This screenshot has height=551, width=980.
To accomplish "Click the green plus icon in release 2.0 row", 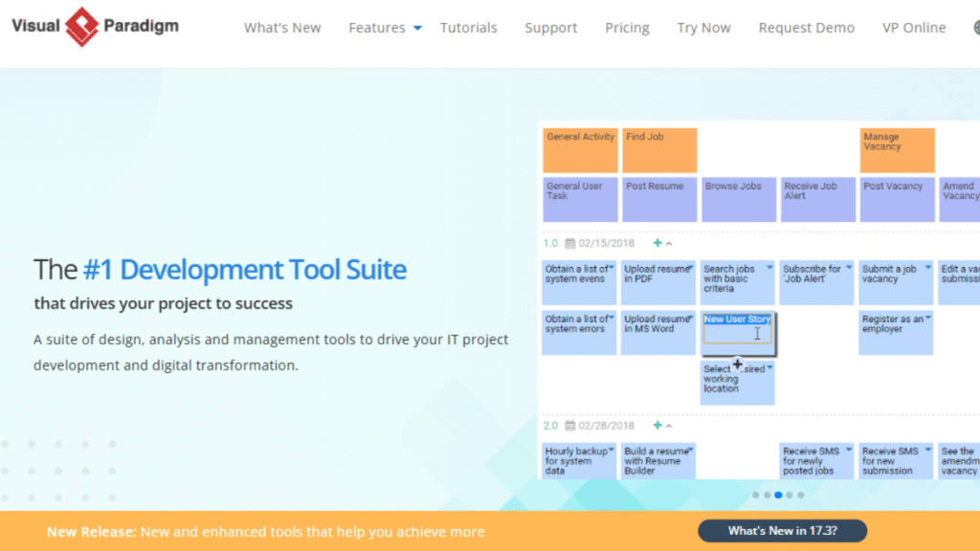I will (x=657, y=426).
